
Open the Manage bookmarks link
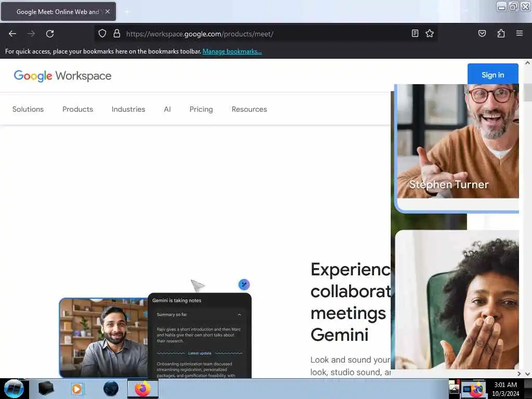coord(232,51)
